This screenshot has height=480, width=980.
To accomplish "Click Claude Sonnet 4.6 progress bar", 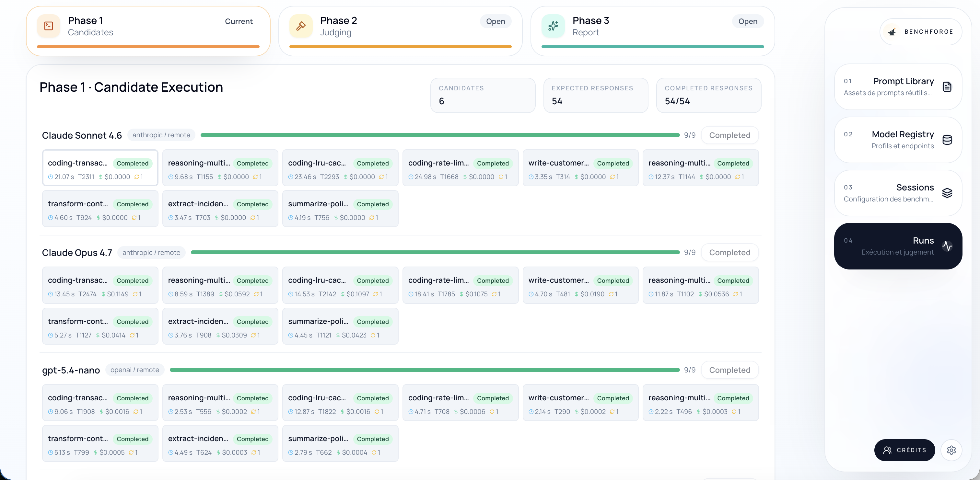I will pyautogui.click(x=440, y=135).
